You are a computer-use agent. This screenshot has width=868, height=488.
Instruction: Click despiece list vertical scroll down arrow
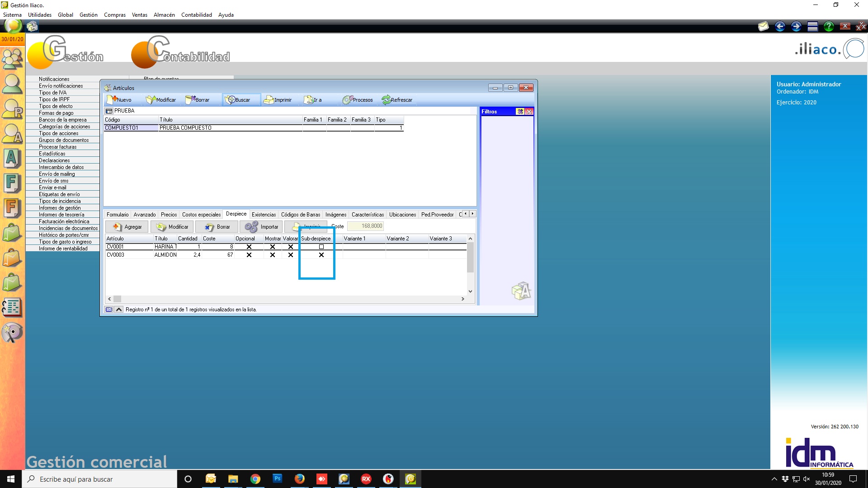[x=470, y=291]
